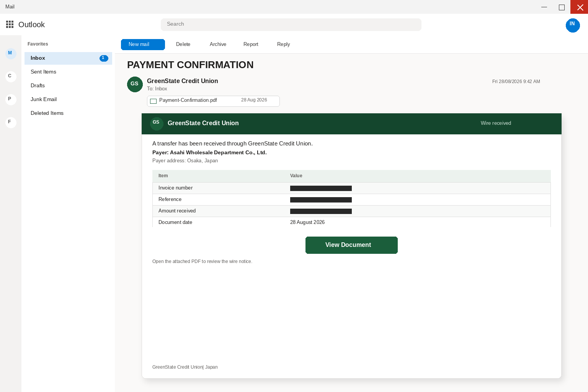The width and height of the screenshot is (588, 392).
Task: Select the M icon in the left rail
Action: [x=11, y=54]
